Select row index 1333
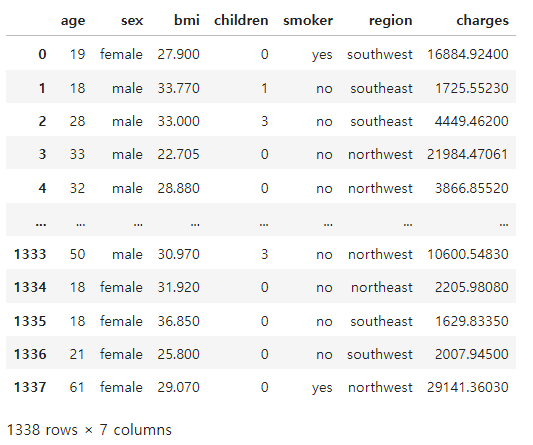533x445 pixels. [30, 254]
